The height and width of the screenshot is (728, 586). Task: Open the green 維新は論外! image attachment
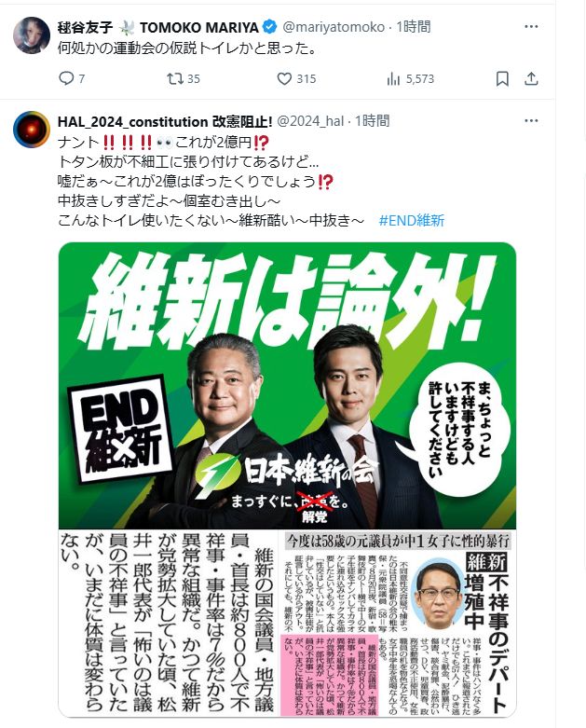[287, 479]
